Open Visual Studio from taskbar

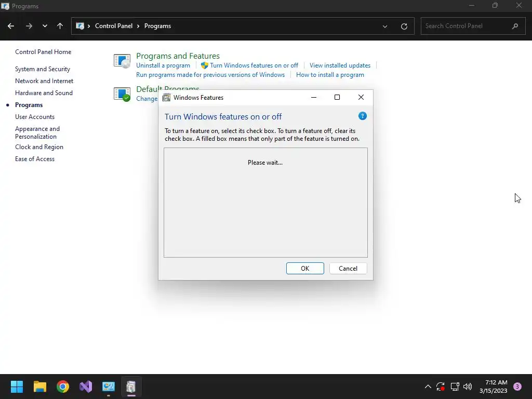86,387
